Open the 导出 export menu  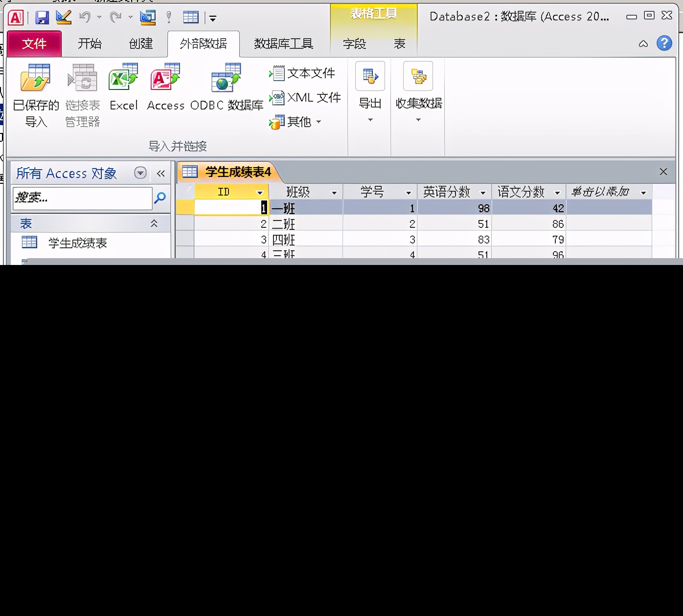coord(370,93)
